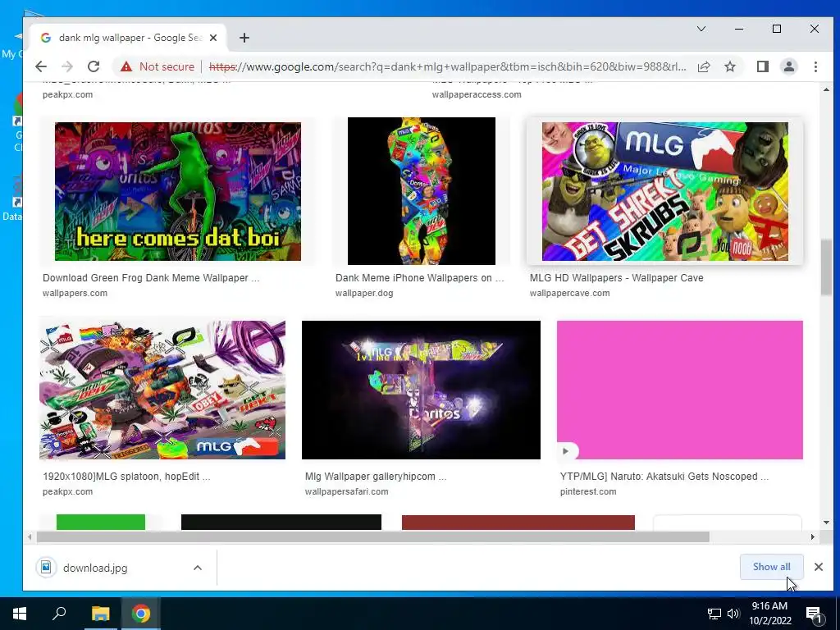The width and height of the screenshot is (840, 630).
Task: Click wallpapers.com source text
Action: 75,293
